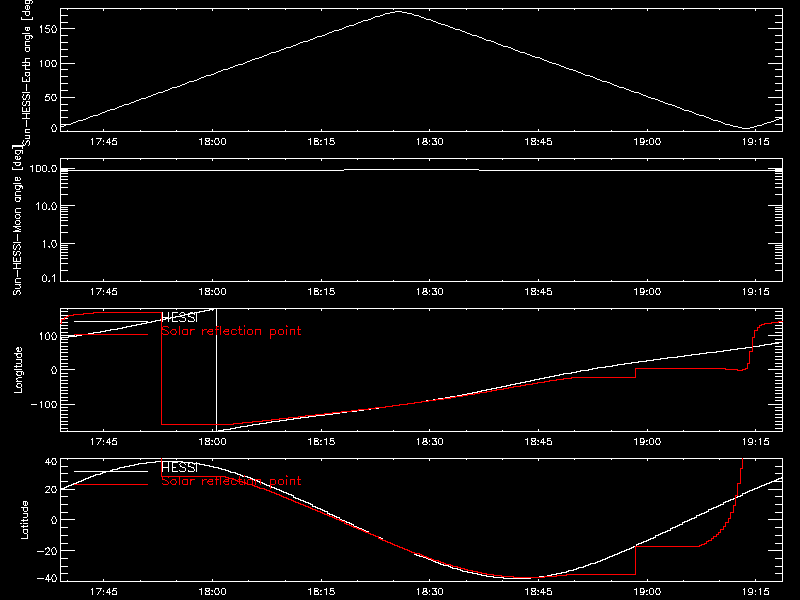This screenshot has height=600, width=800.
Task: Click Solar reflection point legend in Latitude plot
Action: click(231, 481)
